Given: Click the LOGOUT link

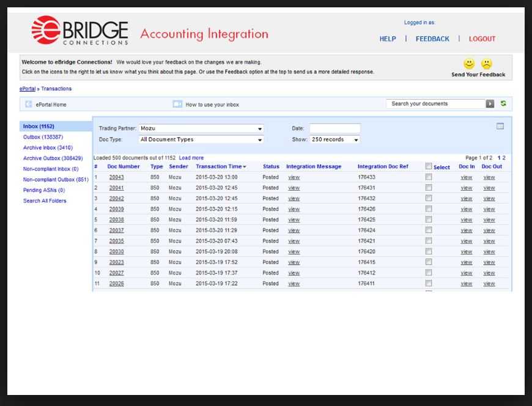Looking at the screenshot, I should (482, 39).
